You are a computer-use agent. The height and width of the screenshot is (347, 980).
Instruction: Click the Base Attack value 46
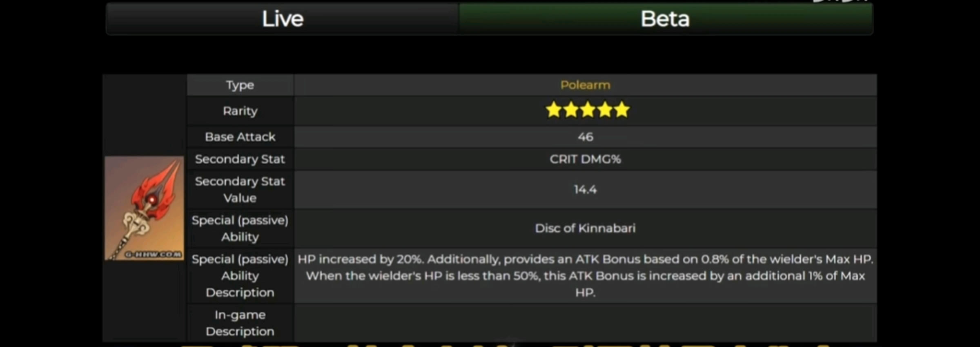coord(585,137)
